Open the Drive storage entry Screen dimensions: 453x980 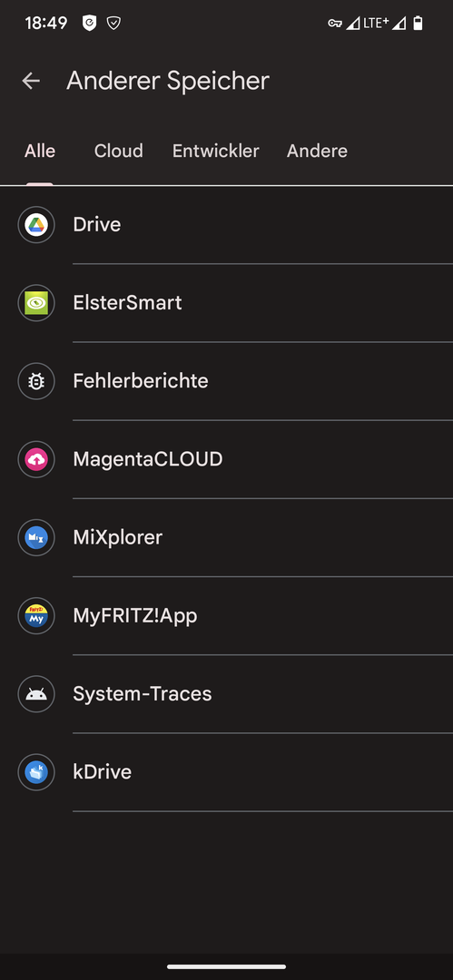[227, 225]
